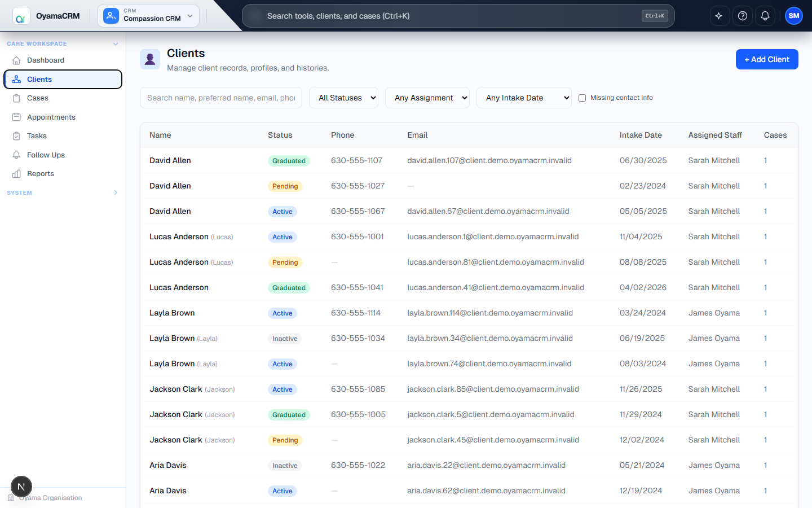Open the help question mark icon
Viewport: 812px width, 508px height.
[x=743, y=16]
